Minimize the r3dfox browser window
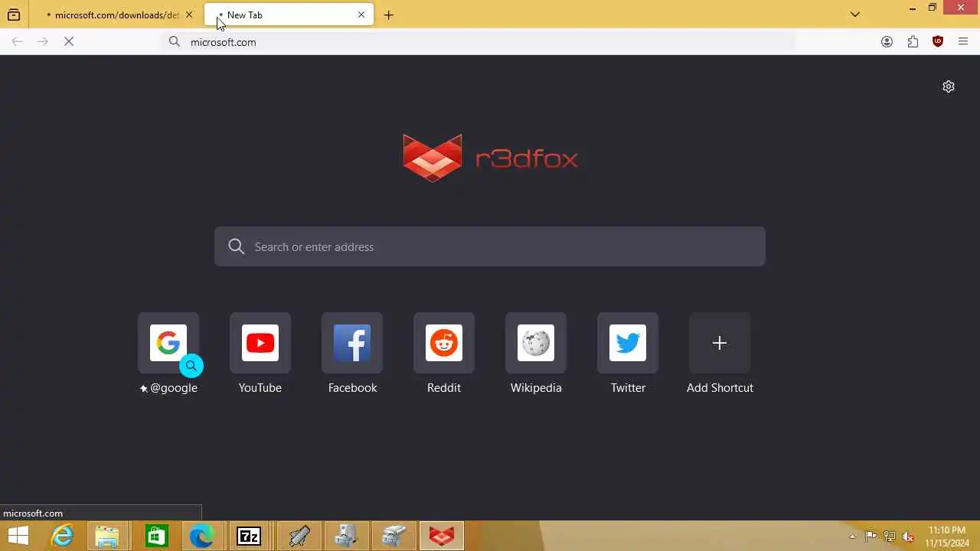Image resolution: width=980 pixels, height=551 pixels. (x=912, y=8)
